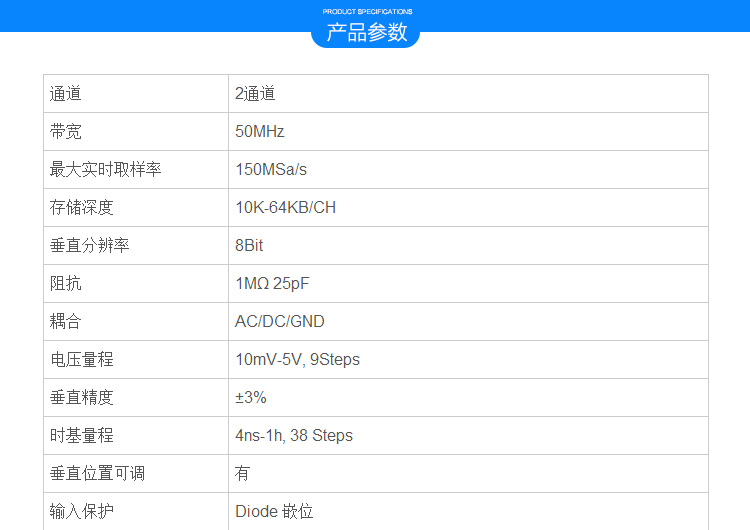The width and height of the screenshot is (750, 530).
Task: Click the AC/DC/GND coupling value
Action: point(279,322)
